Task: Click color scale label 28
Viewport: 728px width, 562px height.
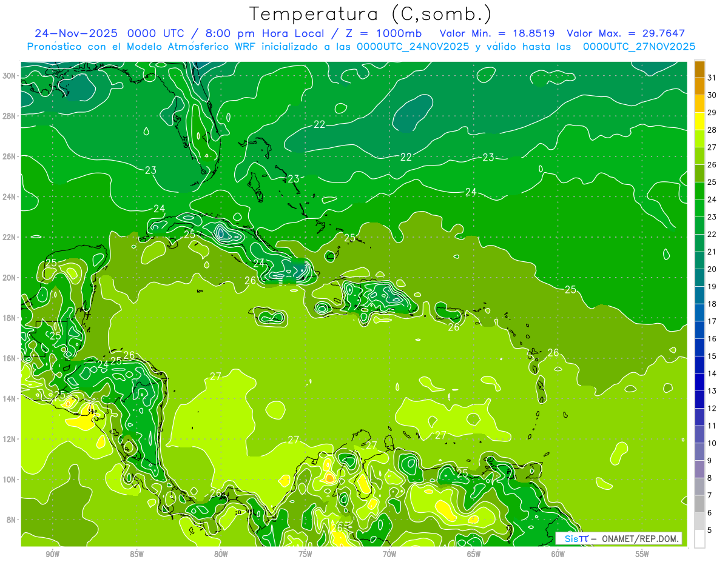Action: [x=712, y=130]
